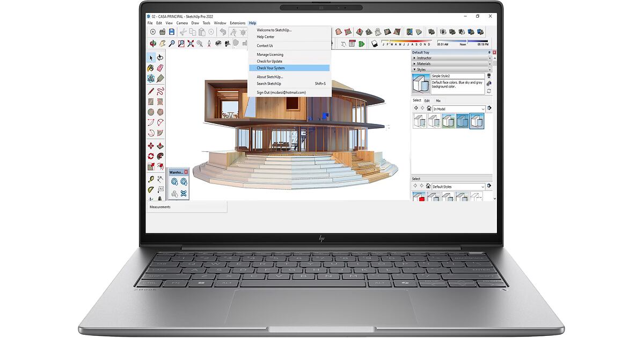Toggle the shadows display button
This screenshot has height=338, width=644.
(373, 43)
